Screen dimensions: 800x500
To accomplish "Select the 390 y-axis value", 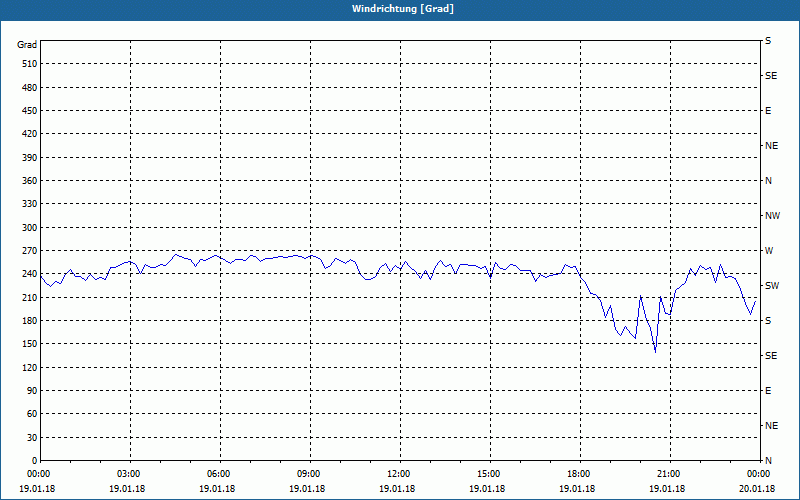I will pos(30,158).
